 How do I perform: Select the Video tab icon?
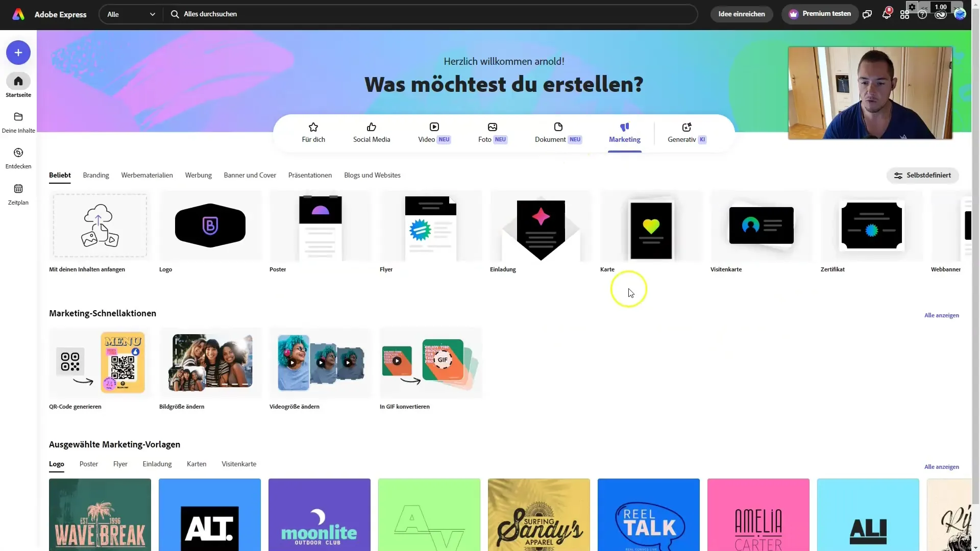(434, 127)
